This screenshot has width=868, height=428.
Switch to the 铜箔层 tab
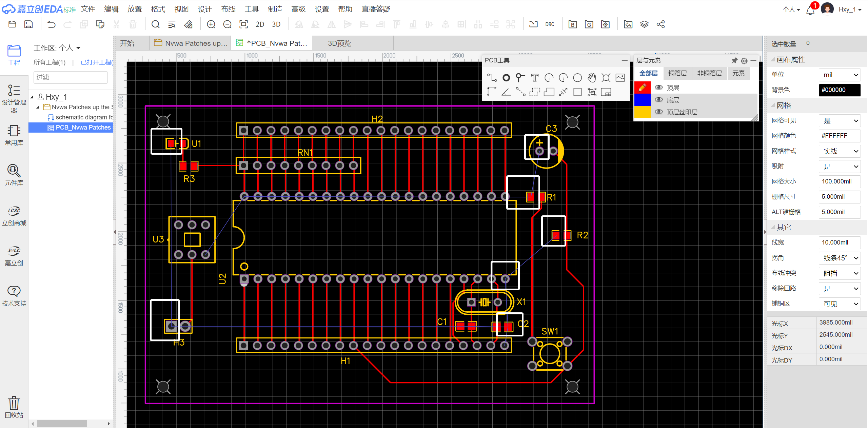click(677, 73)
